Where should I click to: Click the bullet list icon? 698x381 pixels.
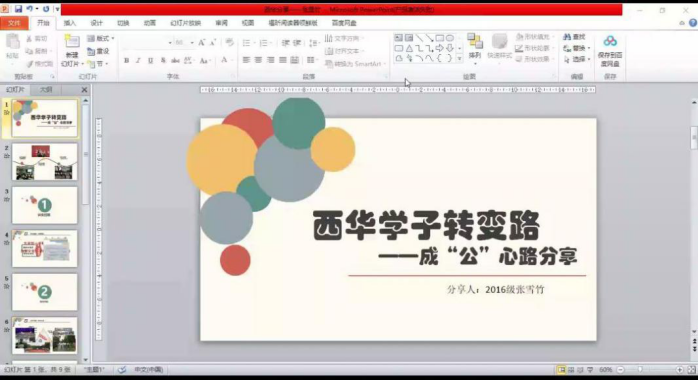(x=246, y=43)
